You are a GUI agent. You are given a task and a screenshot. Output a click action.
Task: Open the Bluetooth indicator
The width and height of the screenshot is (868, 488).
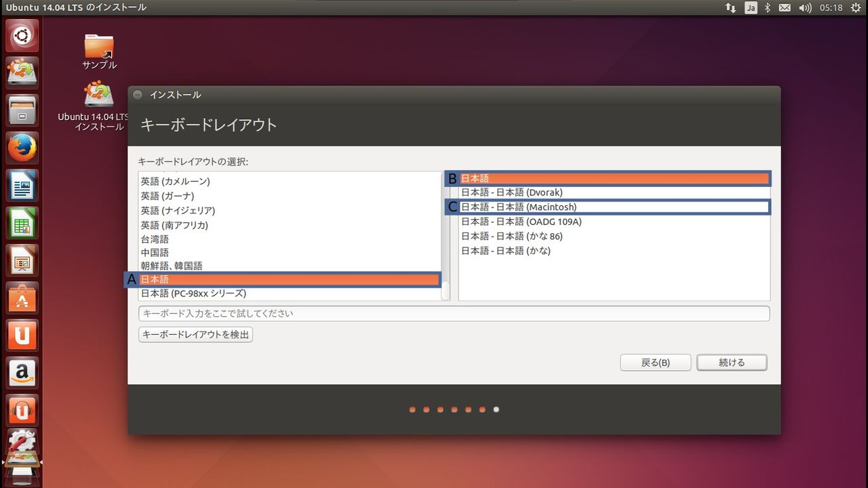pos(768,7)
